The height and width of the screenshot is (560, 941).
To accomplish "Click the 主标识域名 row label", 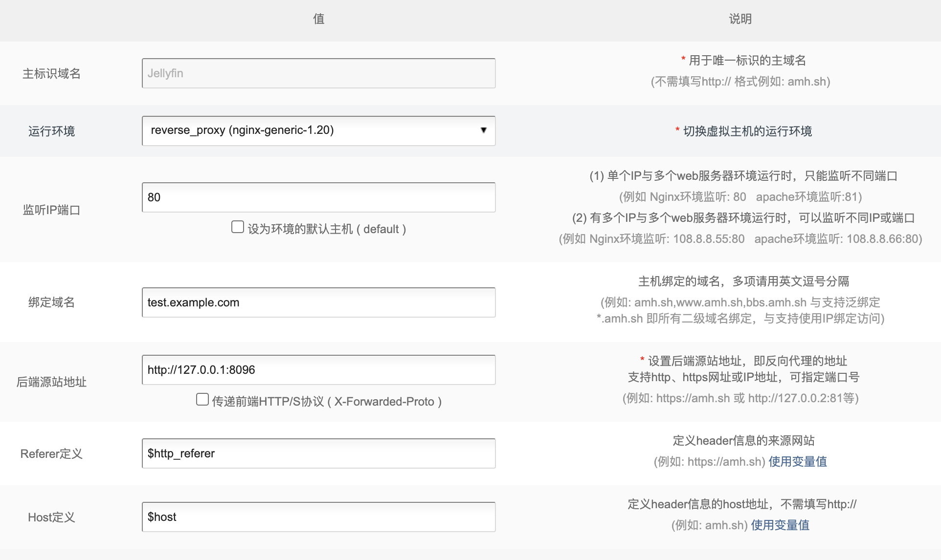I will pos(51,74).
